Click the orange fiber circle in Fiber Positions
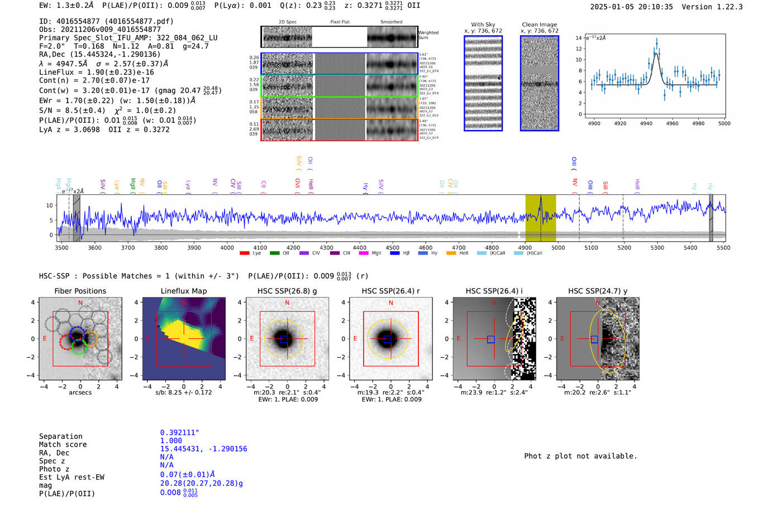 [90, 338]
